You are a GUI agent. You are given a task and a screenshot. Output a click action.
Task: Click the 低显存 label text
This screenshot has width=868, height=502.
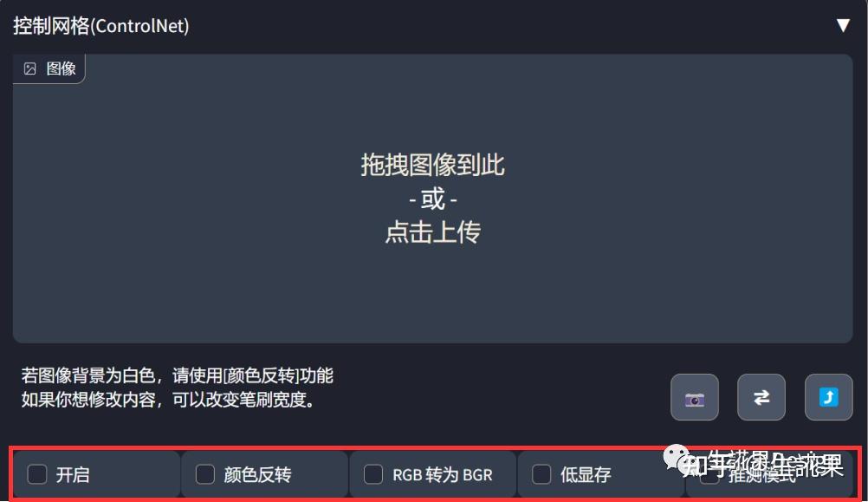[x=585, y=475]
